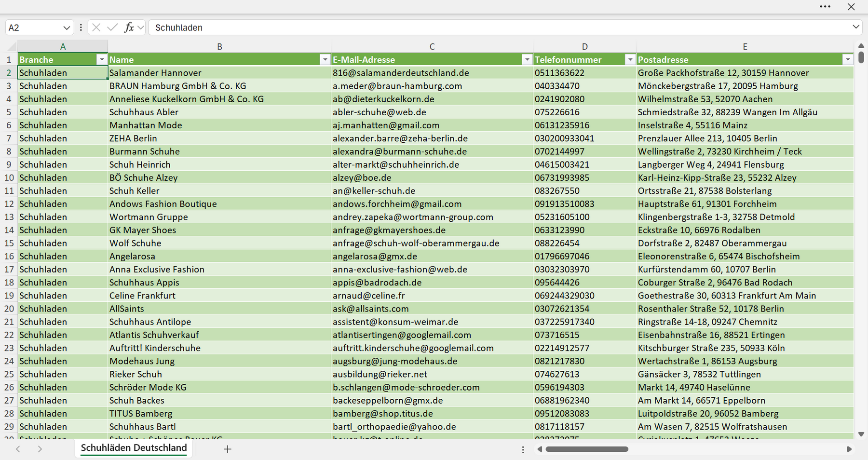Click email alexandra@burmann-schuhe.de cell

pyautogui.click(x=432, y=151)
